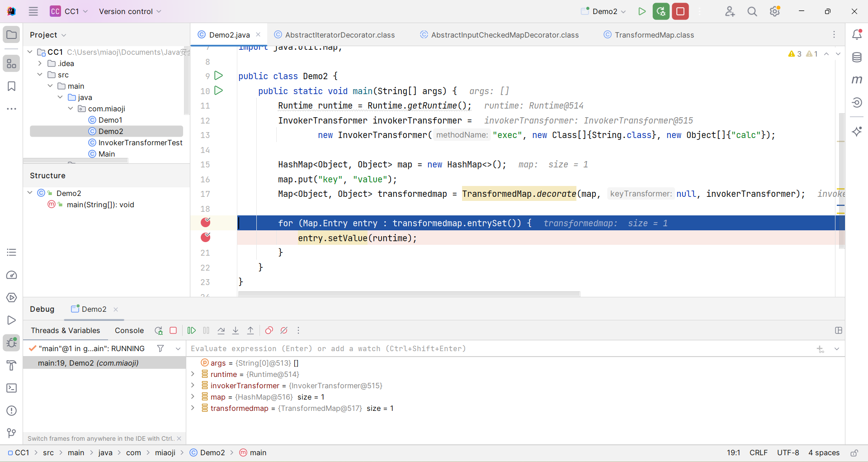Click the Resume Program debug icon
Image resolution: width=868 pixels, height=462 pixels.
coord(192,330)
